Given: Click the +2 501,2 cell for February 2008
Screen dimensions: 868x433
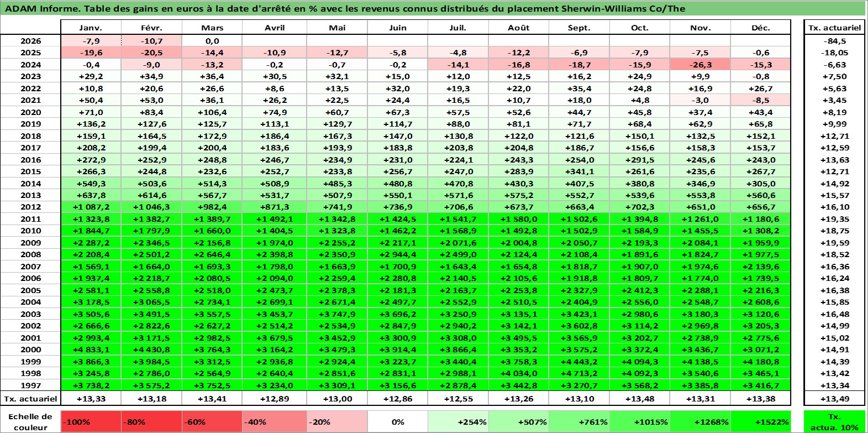Looking at the screenshot, I should click(151, 254).
